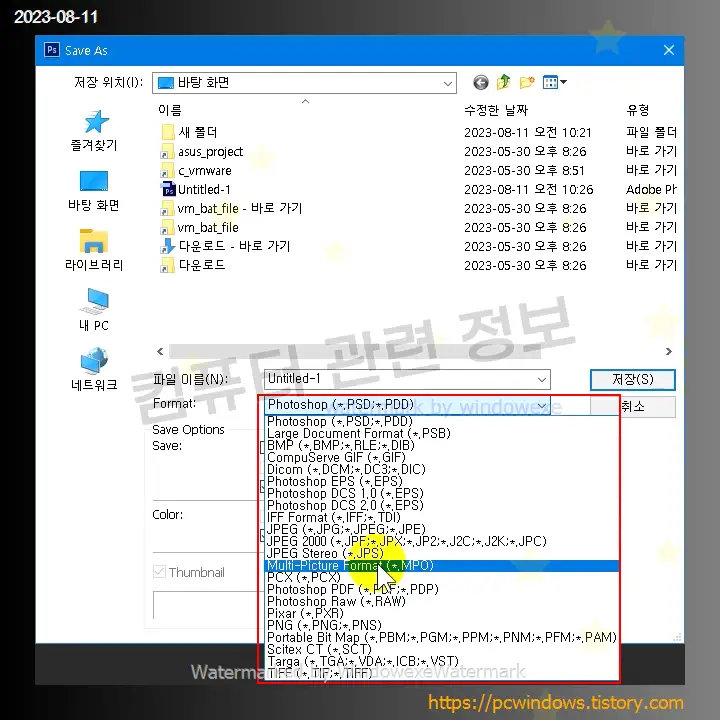The height and width of the screenshot is (720, 720).
Task: Sort files by 수정한 날짜 column header
Action: tap(496, 110)
